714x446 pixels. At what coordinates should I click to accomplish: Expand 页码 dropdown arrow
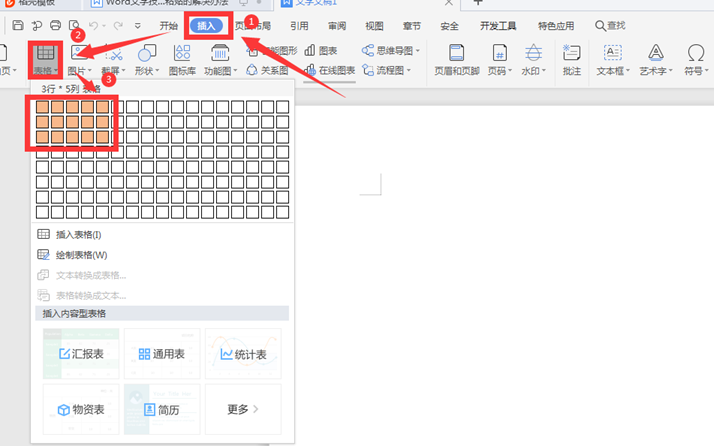click(510, 71)
